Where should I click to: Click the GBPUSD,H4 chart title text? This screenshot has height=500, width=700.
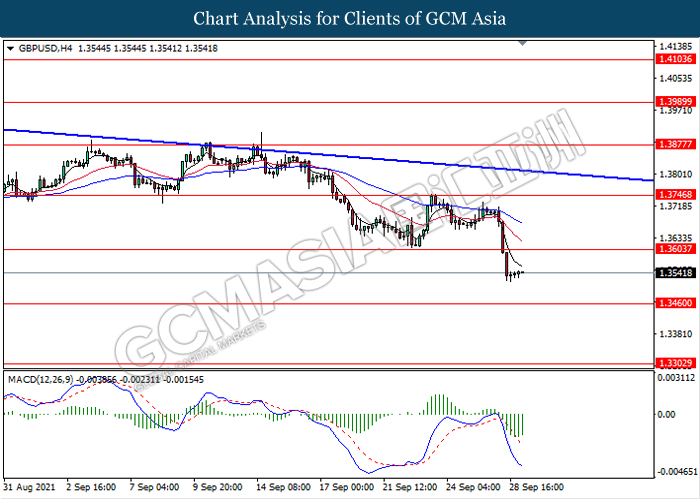[45, 48]
